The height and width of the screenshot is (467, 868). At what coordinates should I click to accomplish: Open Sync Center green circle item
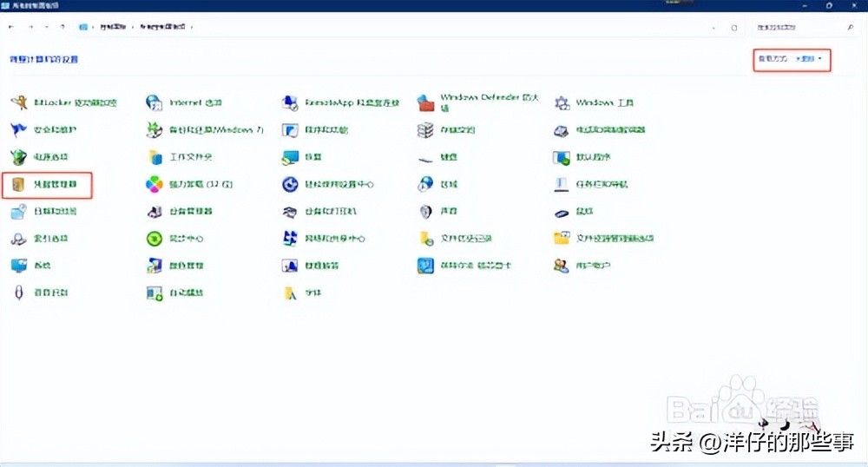tap(175, 239)
